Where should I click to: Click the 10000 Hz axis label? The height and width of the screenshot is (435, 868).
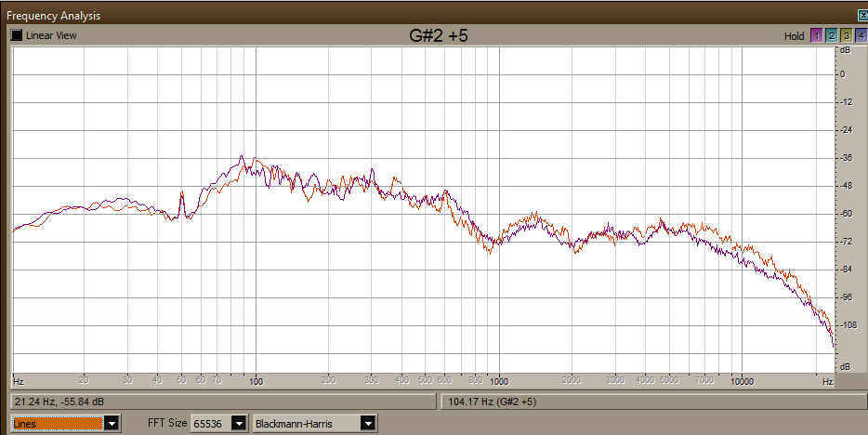(742, 381)
